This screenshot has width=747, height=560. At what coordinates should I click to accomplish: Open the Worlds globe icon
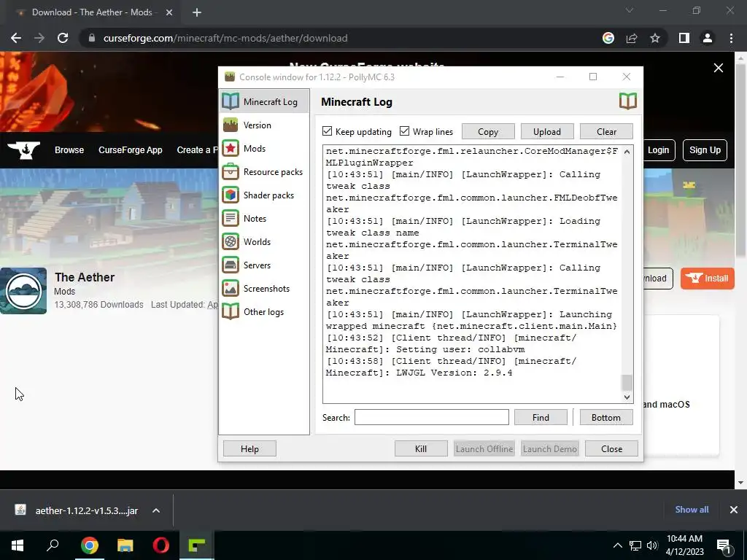click(x=231, y=241)
